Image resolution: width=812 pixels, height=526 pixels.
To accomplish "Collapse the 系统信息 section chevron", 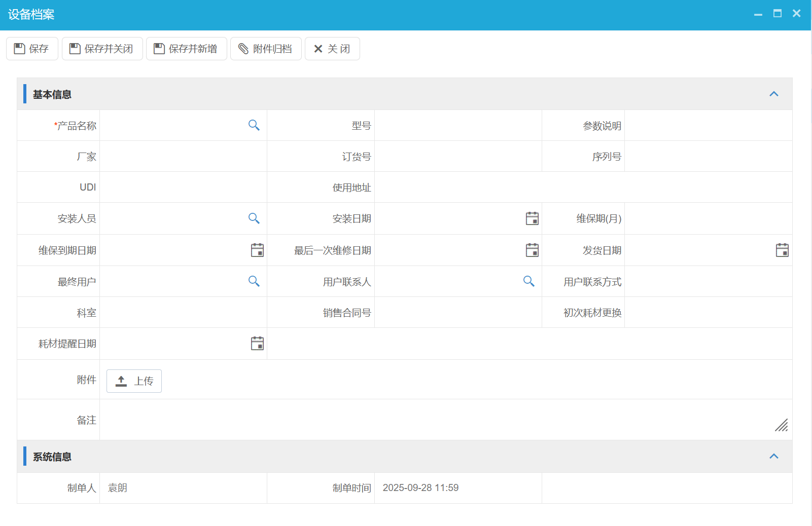I will [774, 456].
